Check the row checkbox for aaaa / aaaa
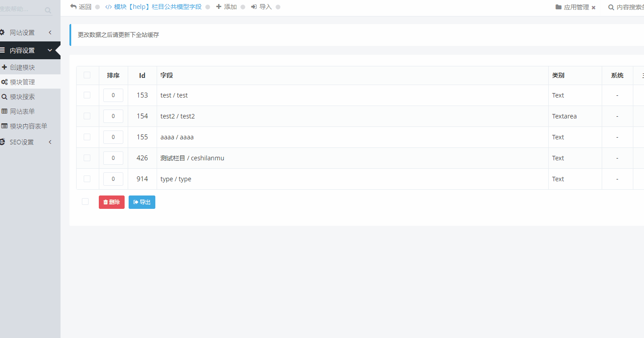 (x=87, y=137)
